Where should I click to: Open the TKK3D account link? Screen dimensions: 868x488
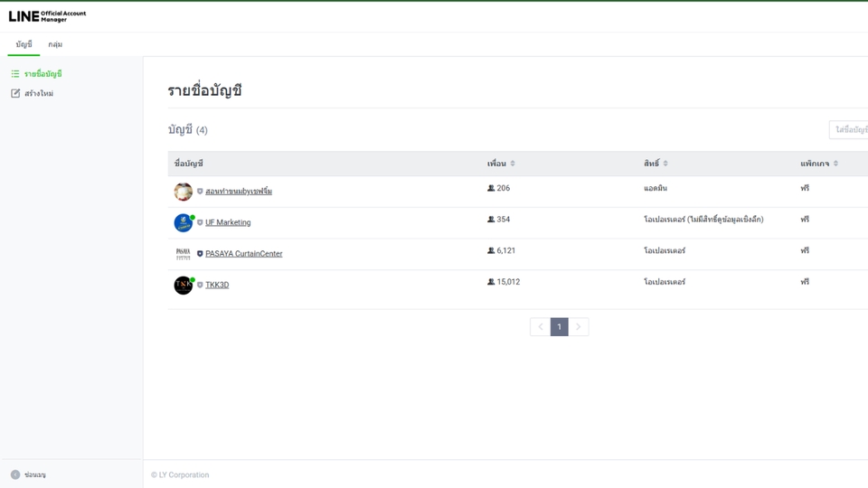tap(217, 285)
